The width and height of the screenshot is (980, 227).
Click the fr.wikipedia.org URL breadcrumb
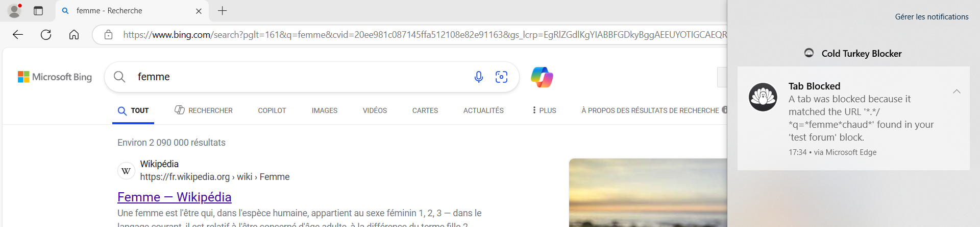click(x=215, y=177)
